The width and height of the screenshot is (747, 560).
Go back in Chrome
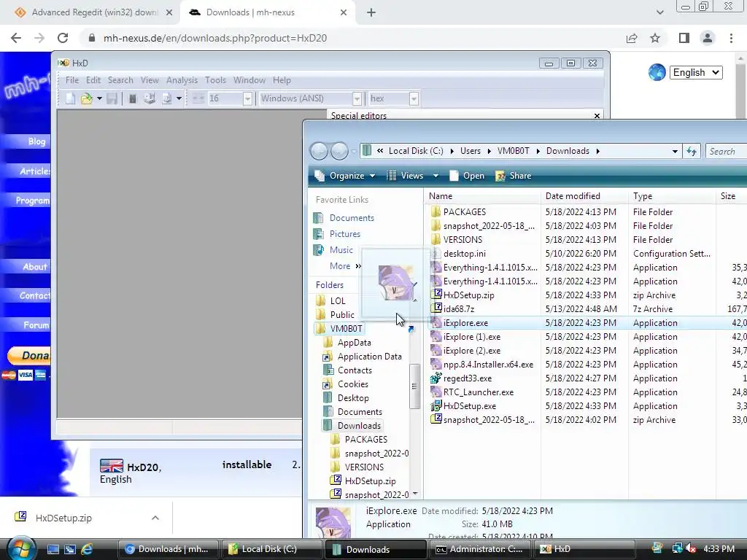tap(16, 38)
